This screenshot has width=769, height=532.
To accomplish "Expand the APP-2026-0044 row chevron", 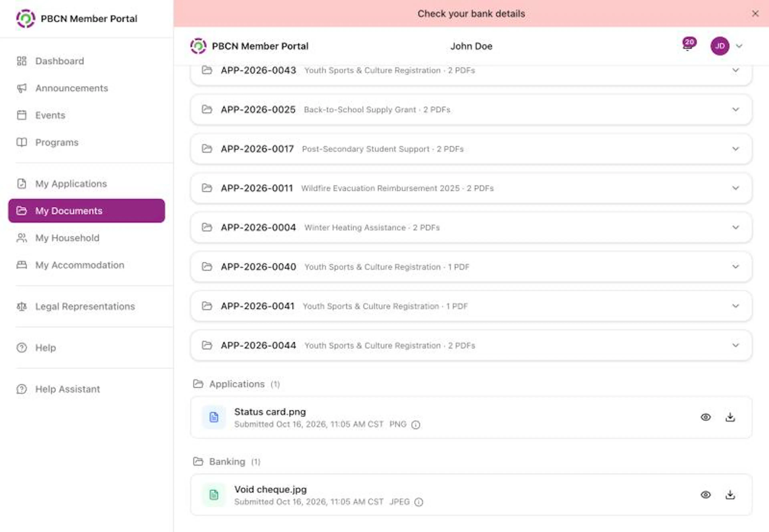I will pos(735,345).
